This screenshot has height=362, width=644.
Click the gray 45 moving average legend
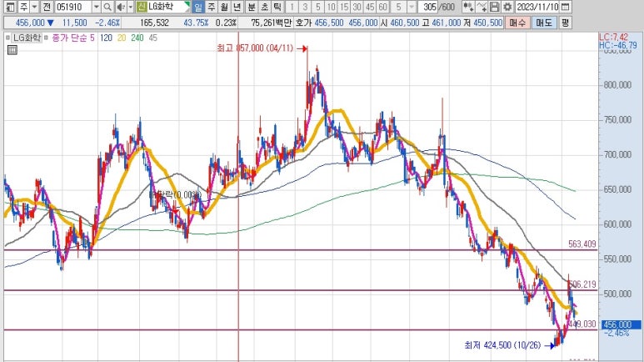point(152,38)
